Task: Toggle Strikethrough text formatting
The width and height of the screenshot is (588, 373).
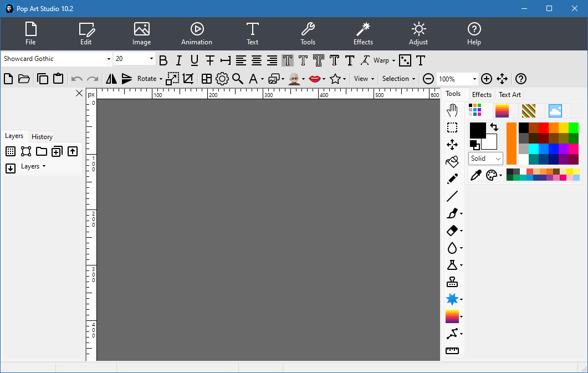Action: click(210, 60)
